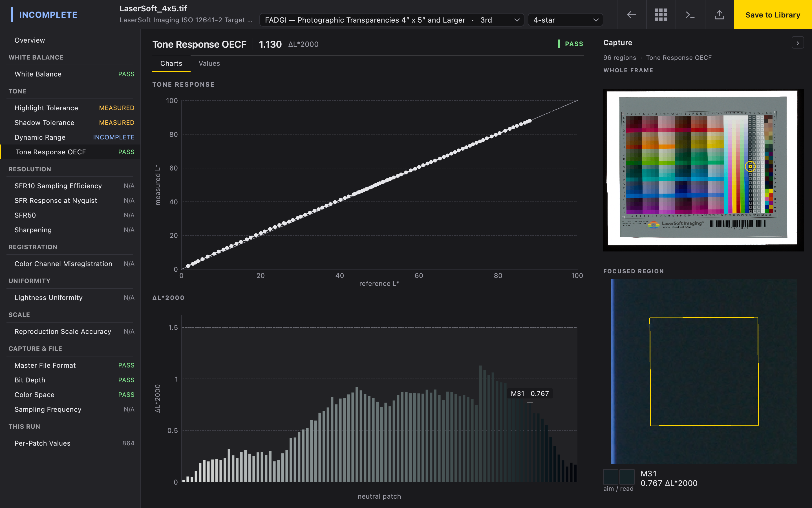Open the FADGI standard dropdown
The height and width of the screenshot is (508, 812).
point(392,20)
